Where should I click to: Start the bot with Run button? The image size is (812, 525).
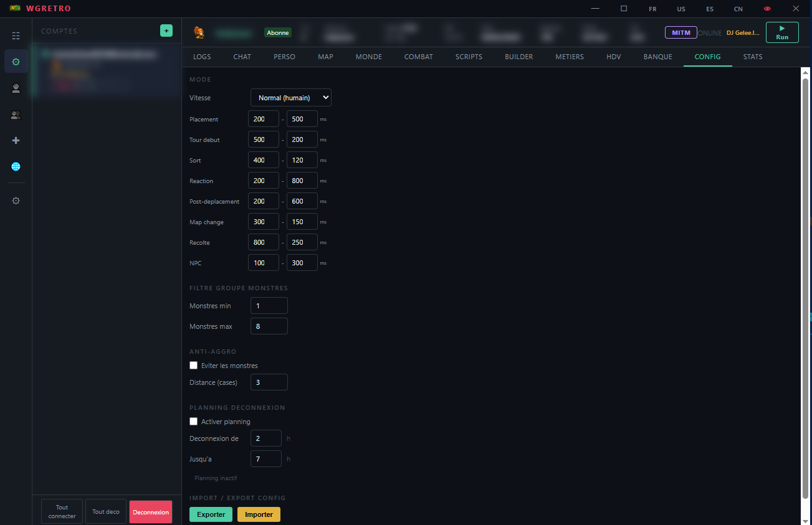pyautogui.click(x=782, y=32)
